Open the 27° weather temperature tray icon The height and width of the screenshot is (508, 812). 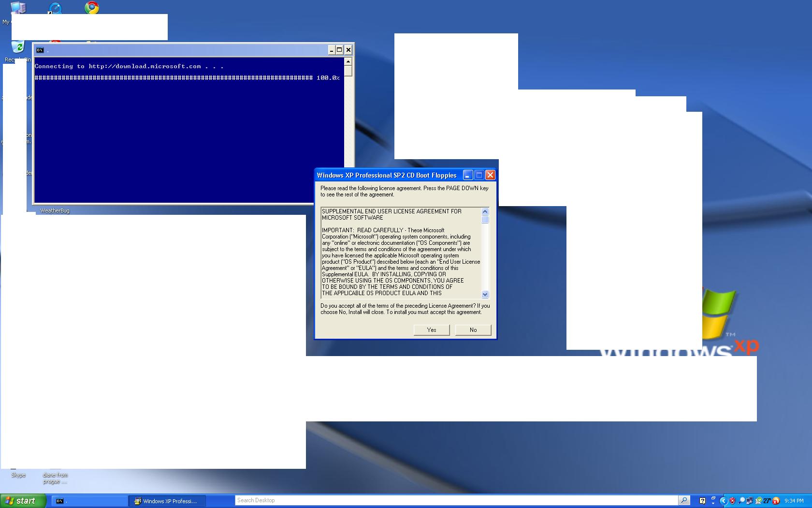[767, 501]
